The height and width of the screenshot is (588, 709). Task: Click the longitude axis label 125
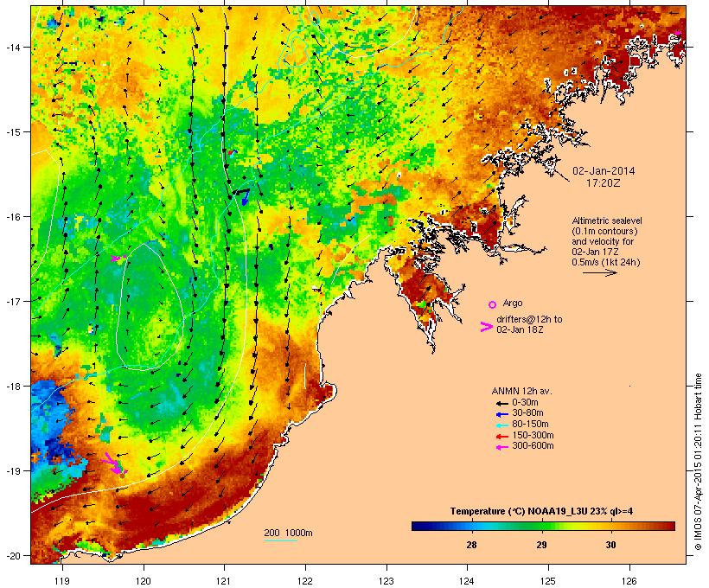point(548,581)
